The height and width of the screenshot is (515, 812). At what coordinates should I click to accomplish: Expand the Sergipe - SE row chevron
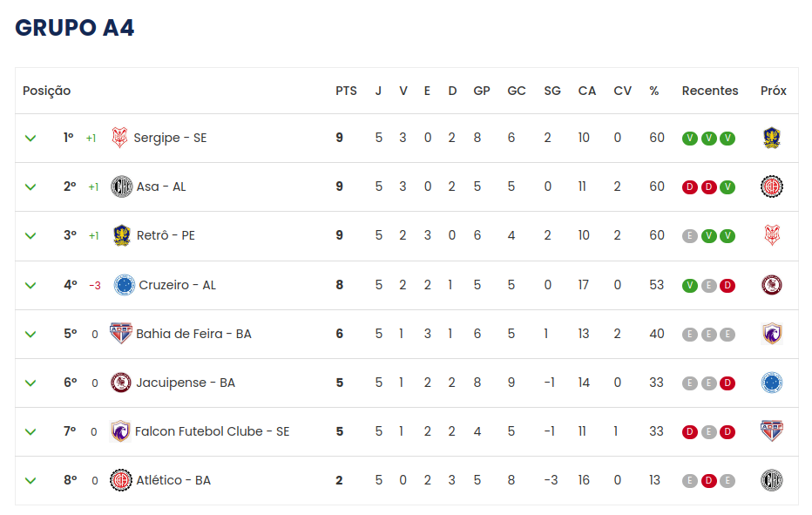(x=30, y=139)
